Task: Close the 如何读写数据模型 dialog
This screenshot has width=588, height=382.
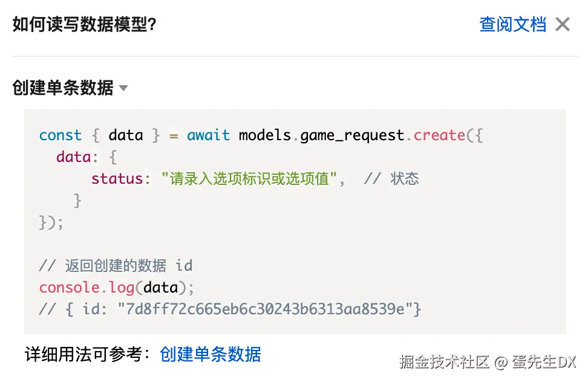Action: (563, 25)
